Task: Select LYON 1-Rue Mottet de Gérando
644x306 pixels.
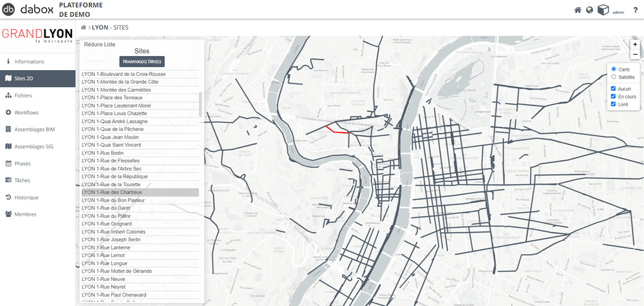Action: 140,271
